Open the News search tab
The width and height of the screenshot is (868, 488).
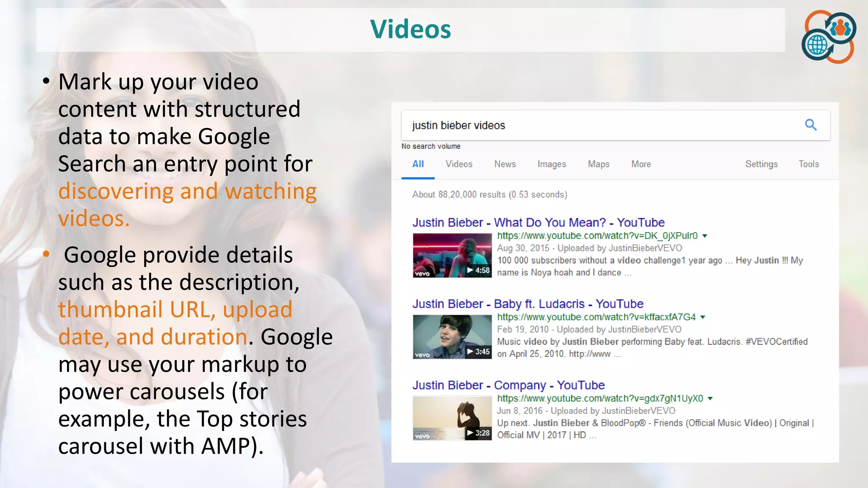[x=505, y=164]
